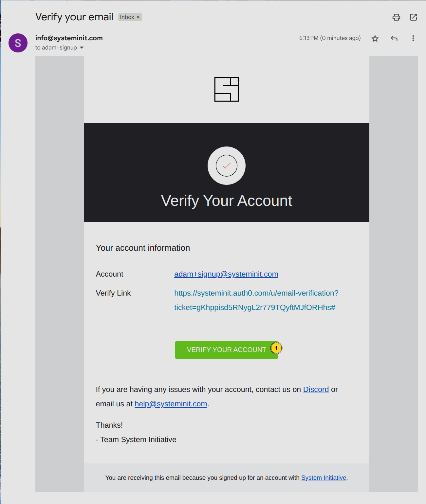Viewport: 426px width, 504px height.
Task: Print this email with the printer icon
Action: coord(396,17)
